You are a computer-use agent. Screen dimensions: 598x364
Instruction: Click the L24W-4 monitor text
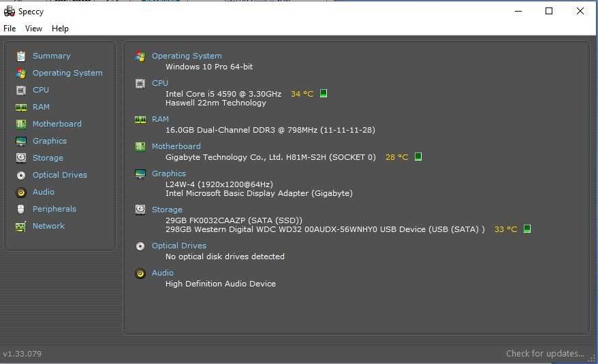pyautogui.click(x=219, y=184)
